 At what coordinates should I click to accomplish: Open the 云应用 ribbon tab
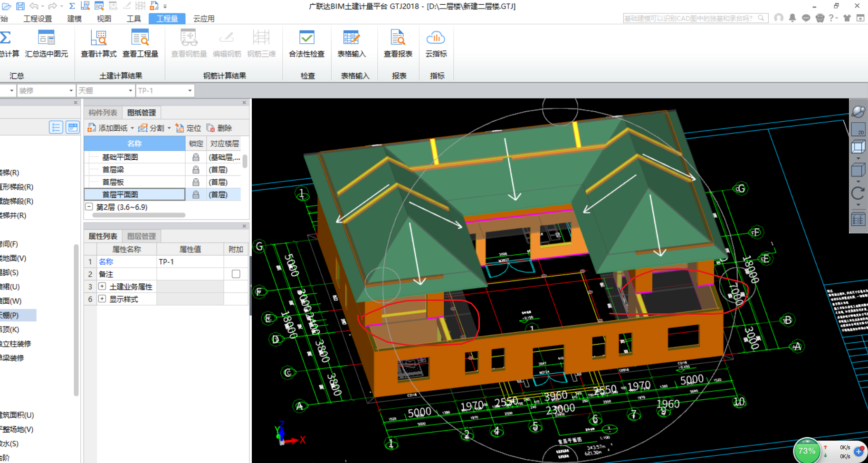click(x=204, y=19)
